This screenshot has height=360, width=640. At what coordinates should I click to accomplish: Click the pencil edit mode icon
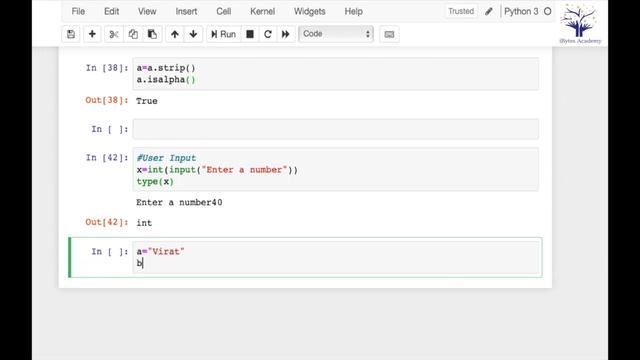tap(489, 11)
